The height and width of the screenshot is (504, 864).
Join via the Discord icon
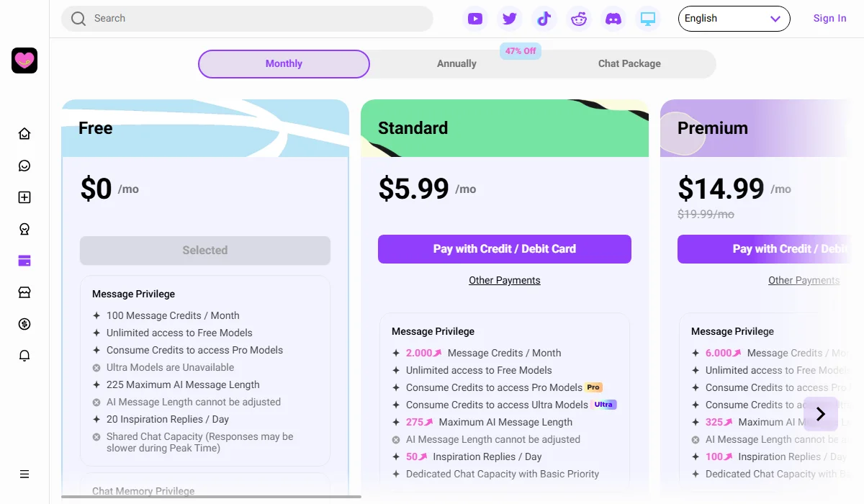coord(613,18)
